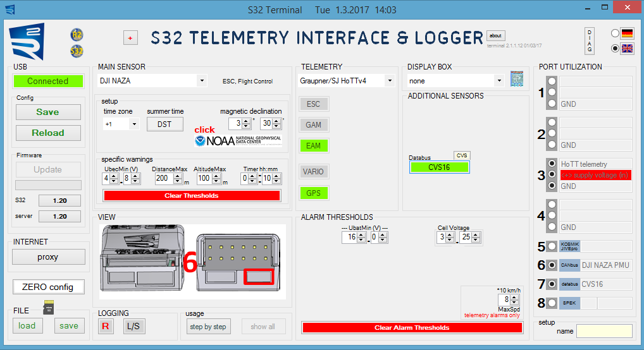
Task: Click logging R button
Action: (106, 326)
